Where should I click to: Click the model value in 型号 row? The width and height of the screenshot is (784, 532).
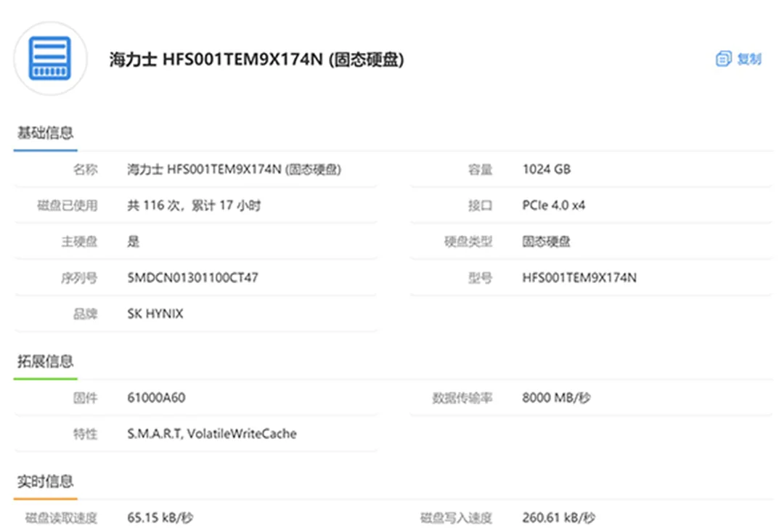579,278
